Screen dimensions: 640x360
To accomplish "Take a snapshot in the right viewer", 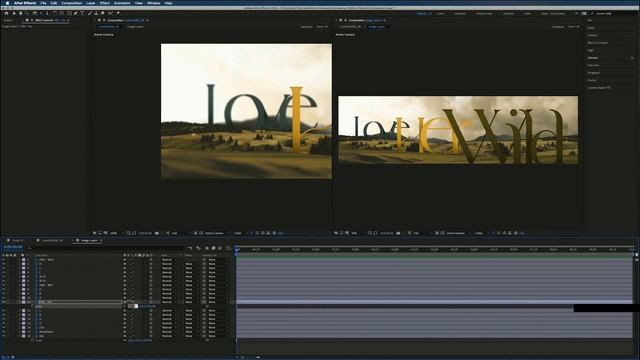I will [398, 233].
